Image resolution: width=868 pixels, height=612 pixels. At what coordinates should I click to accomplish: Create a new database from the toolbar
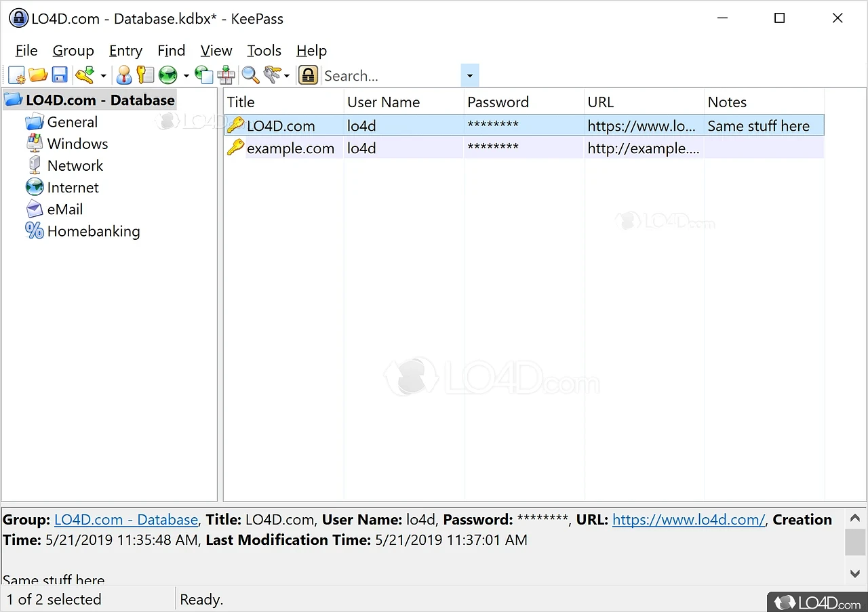pos(16,75)
